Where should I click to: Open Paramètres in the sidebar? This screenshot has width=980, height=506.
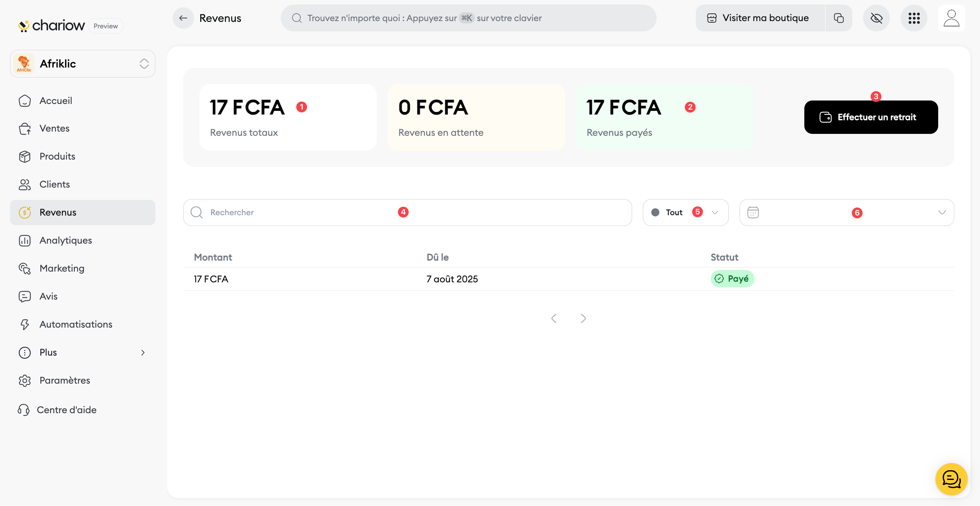(64, 381)
